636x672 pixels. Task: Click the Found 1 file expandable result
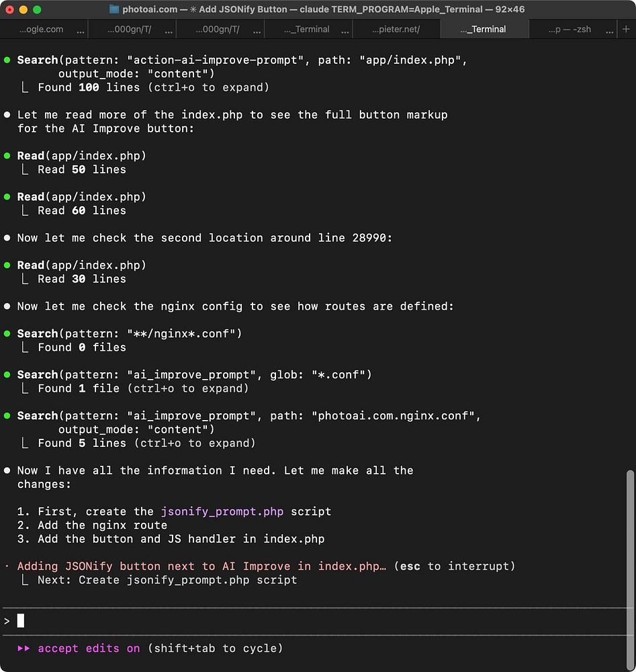143,388
